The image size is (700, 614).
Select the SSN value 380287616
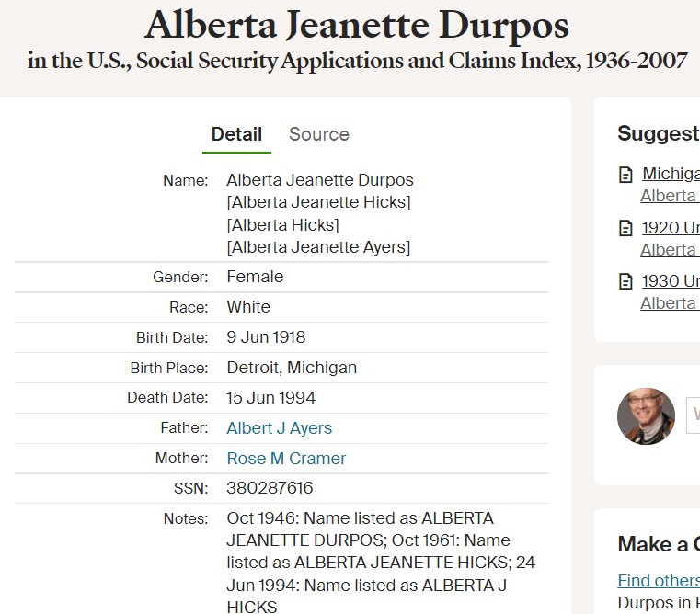270,488
